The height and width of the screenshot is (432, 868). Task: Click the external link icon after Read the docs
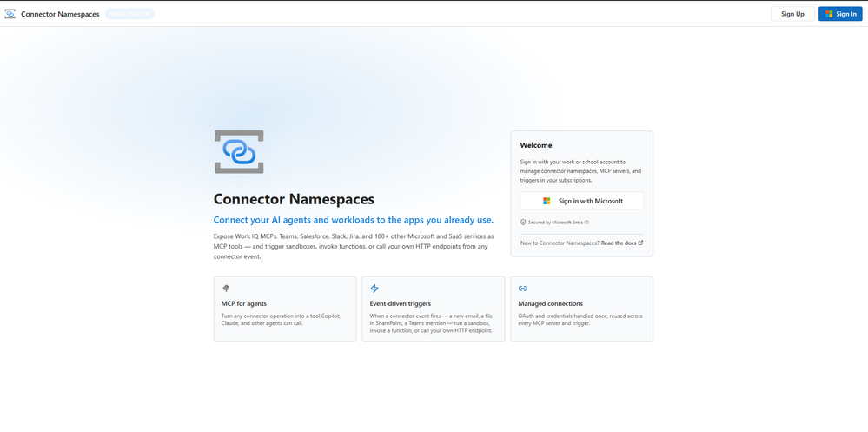point(640,243)
